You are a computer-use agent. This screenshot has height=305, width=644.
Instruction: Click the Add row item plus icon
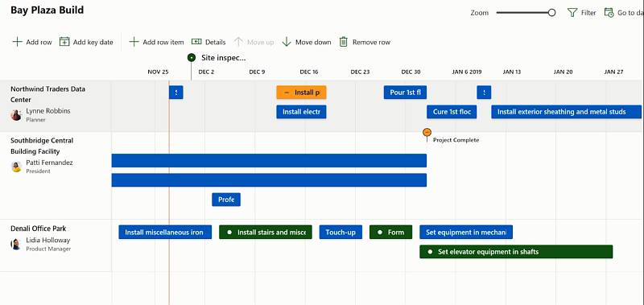pos(134,42)
